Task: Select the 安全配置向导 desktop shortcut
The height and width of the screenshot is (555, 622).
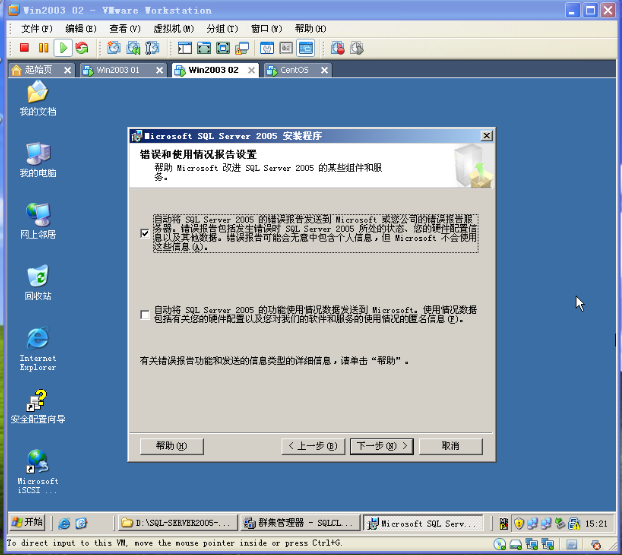Action: point(38,406)
